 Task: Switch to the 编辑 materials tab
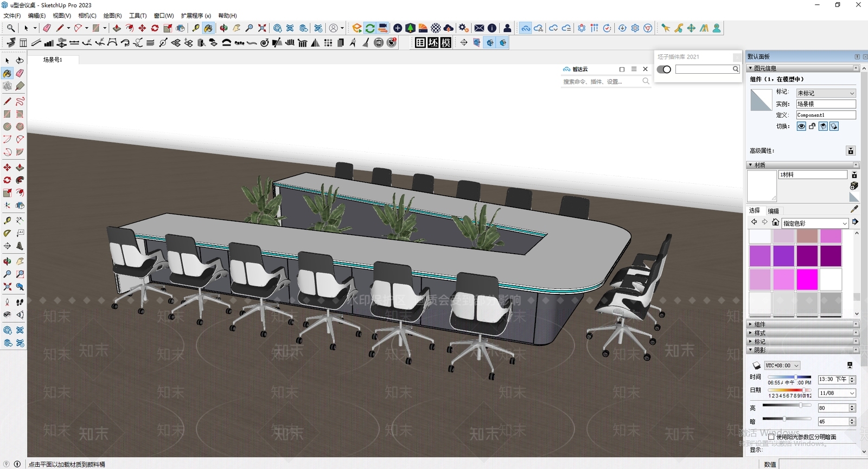coord(774,211)
